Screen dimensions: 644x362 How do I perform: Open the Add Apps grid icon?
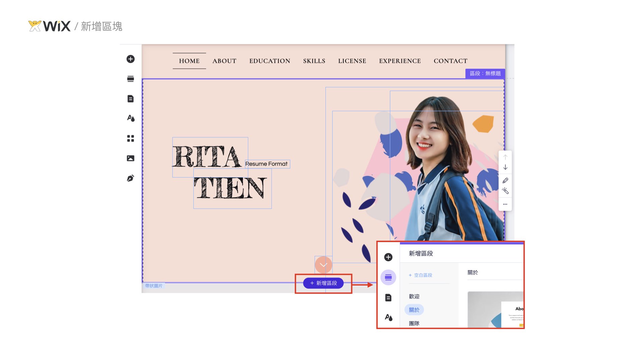pyautogui.click(x=130, y=138)
